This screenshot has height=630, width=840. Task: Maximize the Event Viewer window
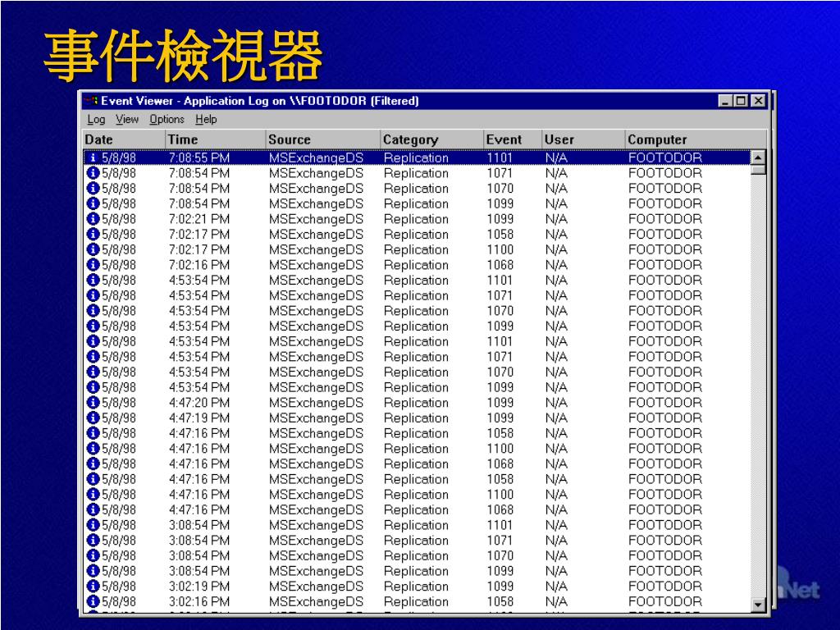coord(741,101)
